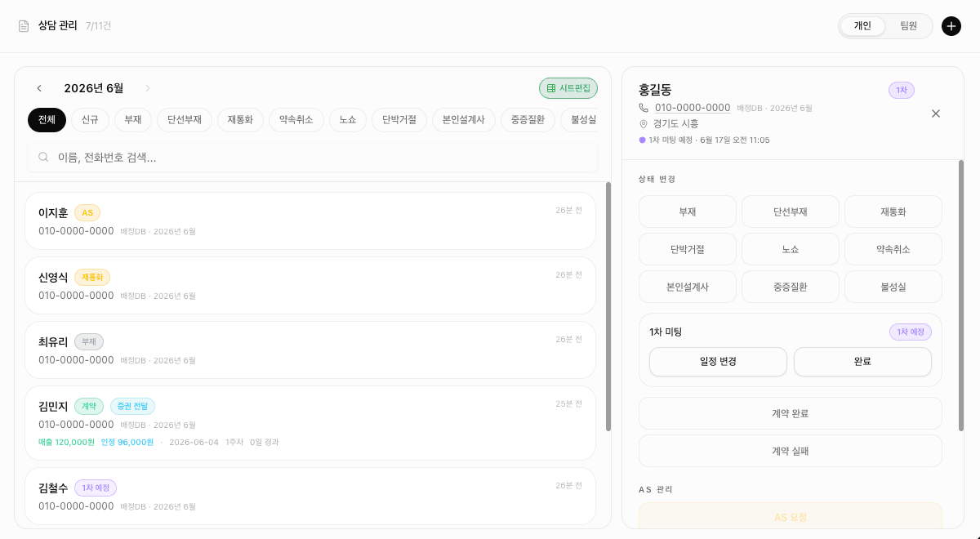
Task: Click the 2026년 6월 month label
Action: point(94,88)
